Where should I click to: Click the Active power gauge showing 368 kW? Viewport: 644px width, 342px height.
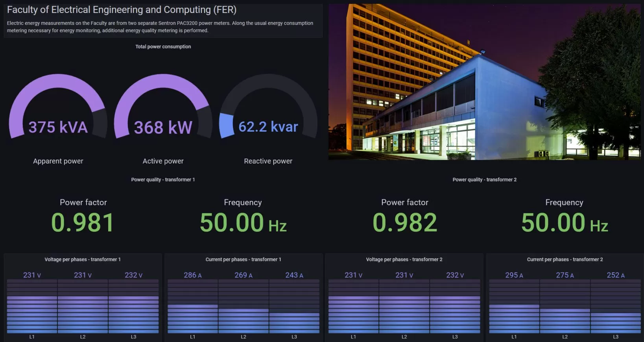click(163, 106)
